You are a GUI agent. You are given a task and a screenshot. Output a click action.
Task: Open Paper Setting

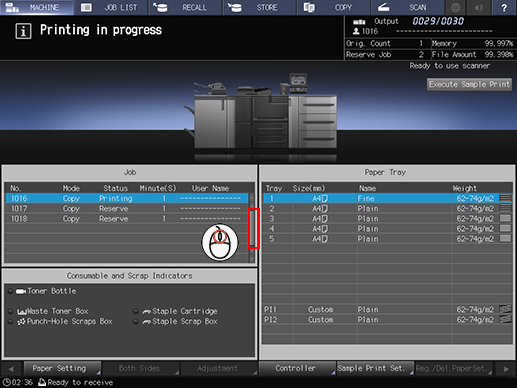tap(62, 368)
